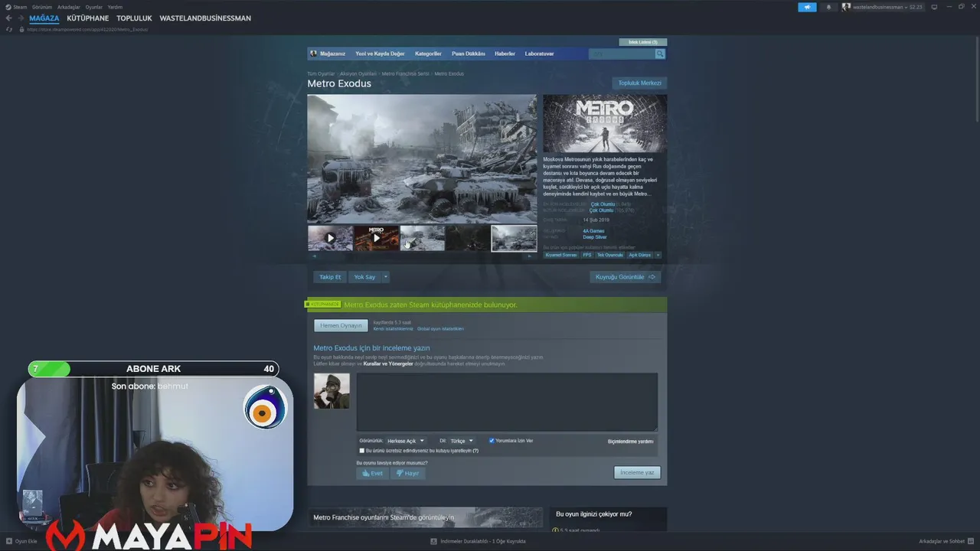Expand the arrow next to Yok Say
980x551 pixels.
[x=386, y=277]
